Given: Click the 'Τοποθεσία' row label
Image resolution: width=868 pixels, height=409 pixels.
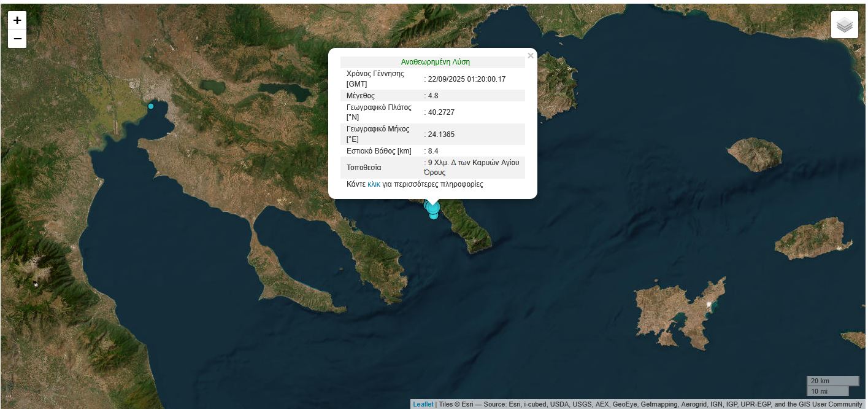Looking at the screenshot, I should click(x=364, y=168).
